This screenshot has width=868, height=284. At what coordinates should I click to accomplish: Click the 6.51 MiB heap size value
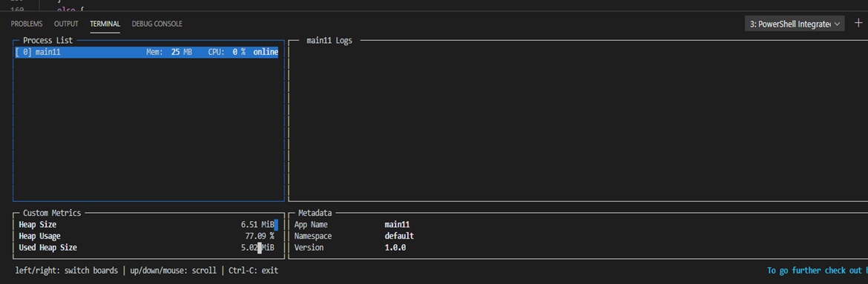coord(257,225)
